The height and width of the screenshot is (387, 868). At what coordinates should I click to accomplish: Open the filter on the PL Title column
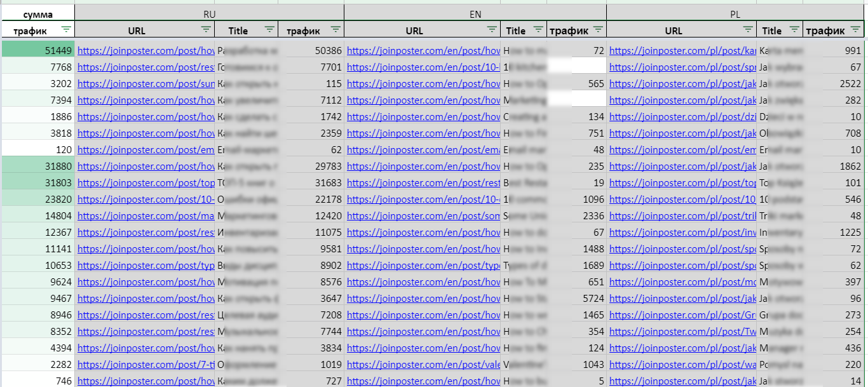click(x=794, y=29)
